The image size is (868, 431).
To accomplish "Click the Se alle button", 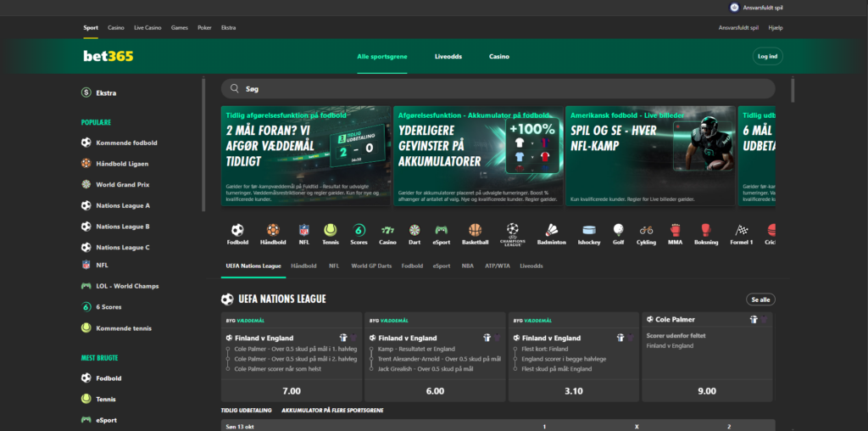I will 760,299.
